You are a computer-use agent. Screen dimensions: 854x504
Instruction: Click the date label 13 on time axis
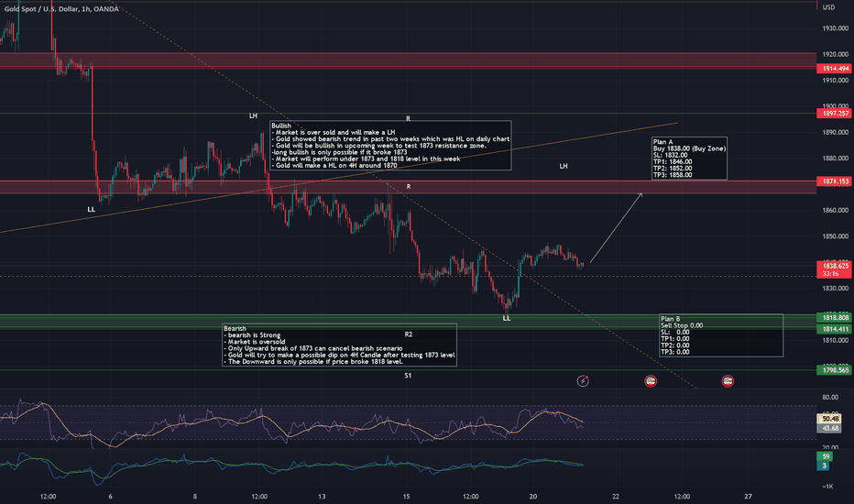click(x=322, y=497)
